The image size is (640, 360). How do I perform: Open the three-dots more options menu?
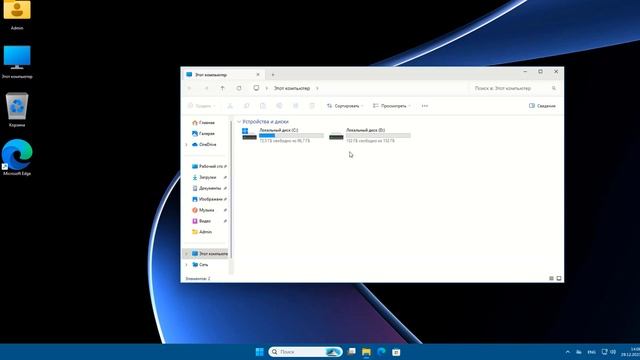point(425,106)
